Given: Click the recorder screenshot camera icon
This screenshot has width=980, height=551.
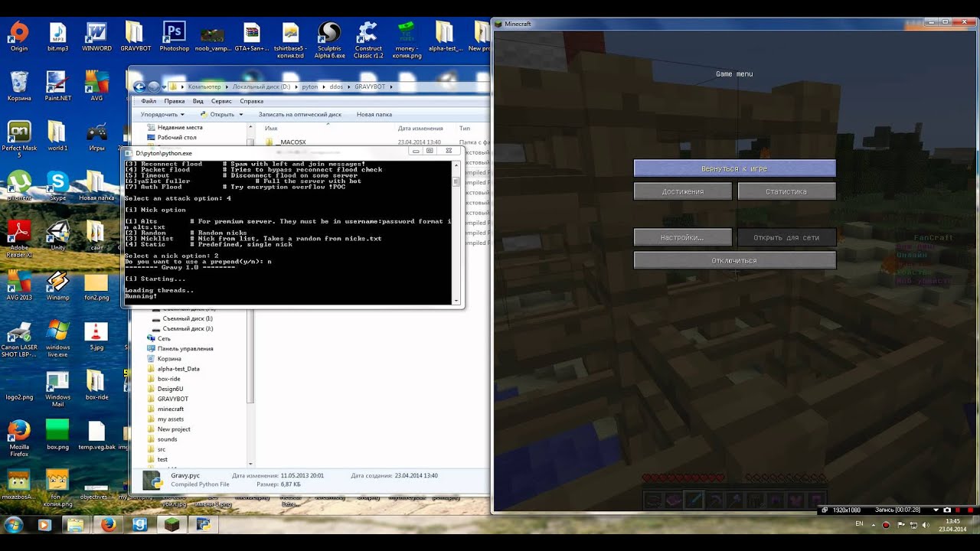Looking at the screenshot, I should tap(947, 510).
